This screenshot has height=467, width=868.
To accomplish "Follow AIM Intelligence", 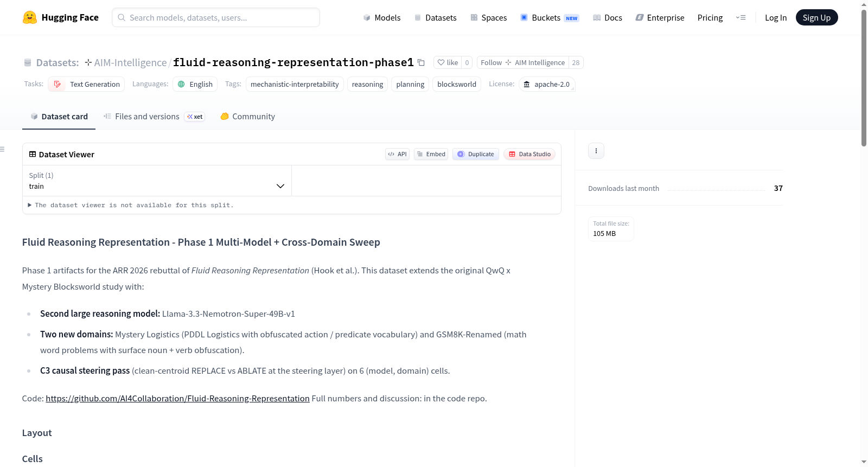I will click(522, 62).
